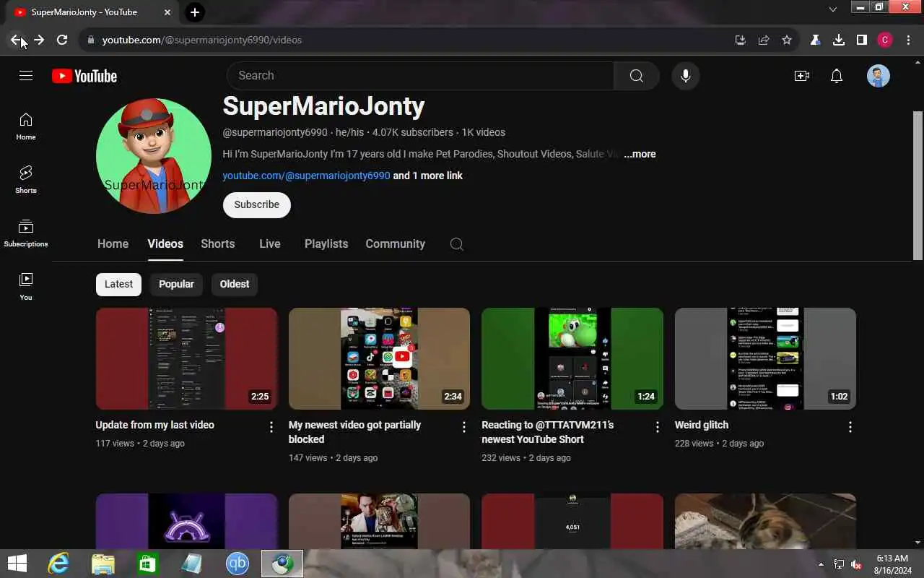The height and width of the screenshot is (578, 924).
Task: Open 'My newest video got partially blocked' title
Action: pyautogui.click(x=354, y=432)
